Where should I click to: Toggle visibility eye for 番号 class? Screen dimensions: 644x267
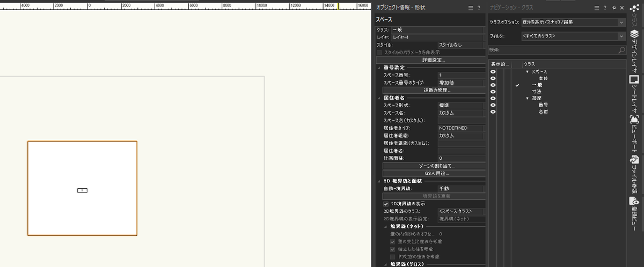tap(493, 105)
